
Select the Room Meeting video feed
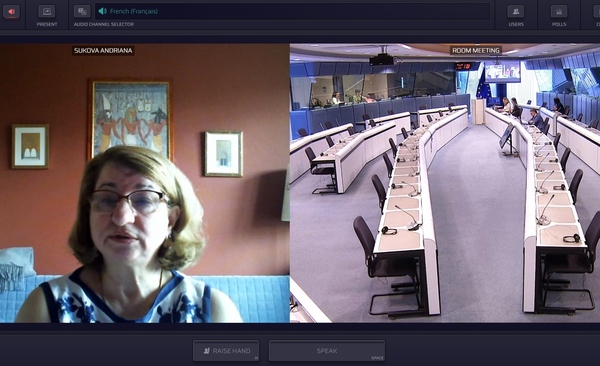(445, 183)
